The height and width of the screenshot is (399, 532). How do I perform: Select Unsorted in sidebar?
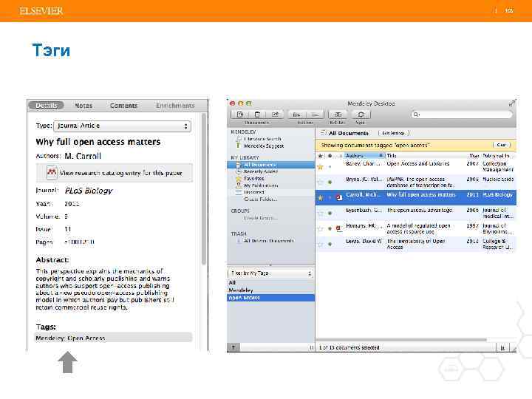(253, 192)
